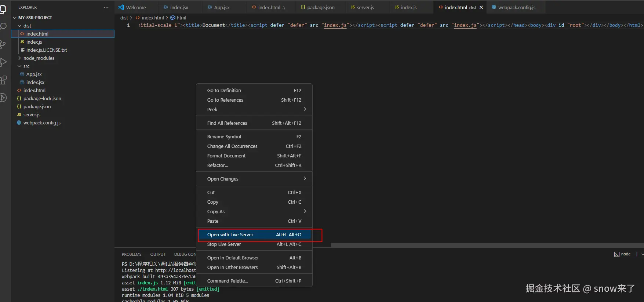Choose Format Document
Screen dimensions: 644x302
pyautogui.click(x=254, y=156)
